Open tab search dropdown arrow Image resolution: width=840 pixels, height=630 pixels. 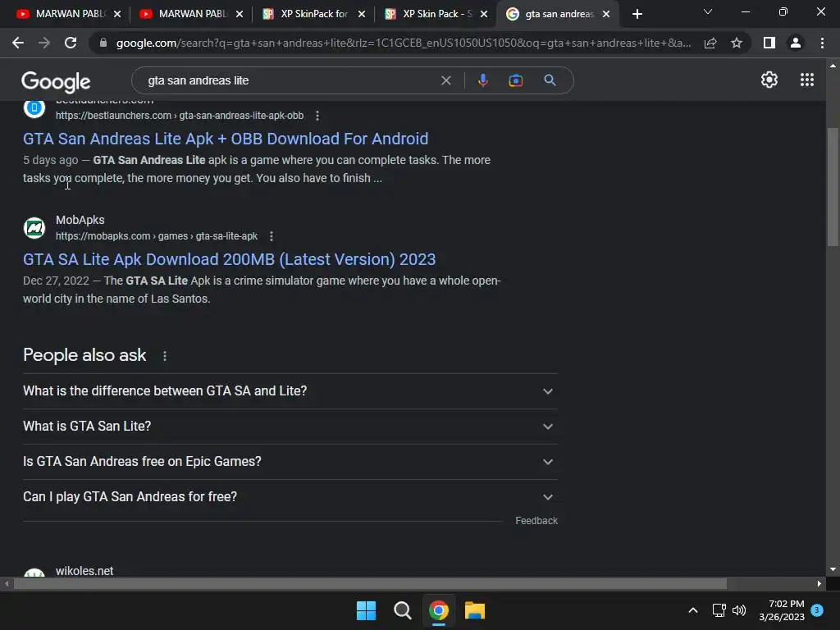(708, 11)
